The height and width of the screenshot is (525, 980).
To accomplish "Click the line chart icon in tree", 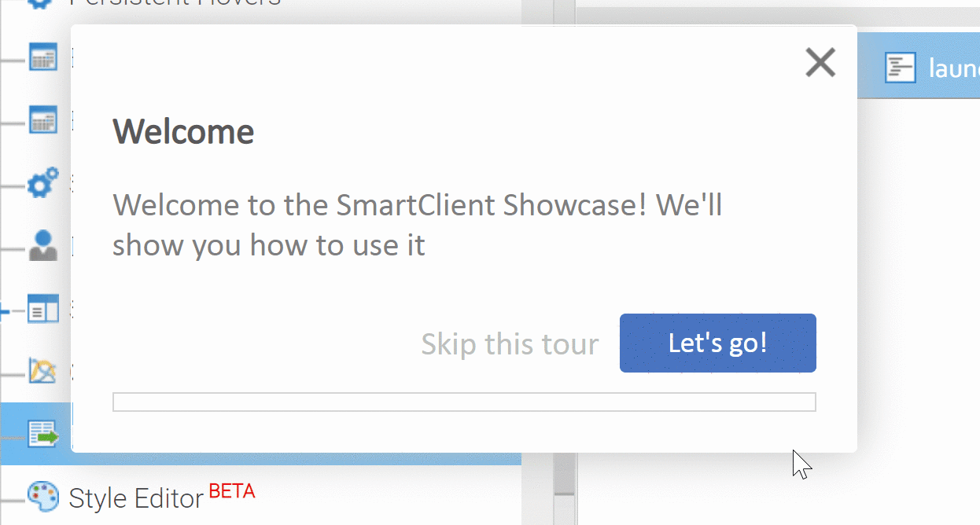I will 42,370.
